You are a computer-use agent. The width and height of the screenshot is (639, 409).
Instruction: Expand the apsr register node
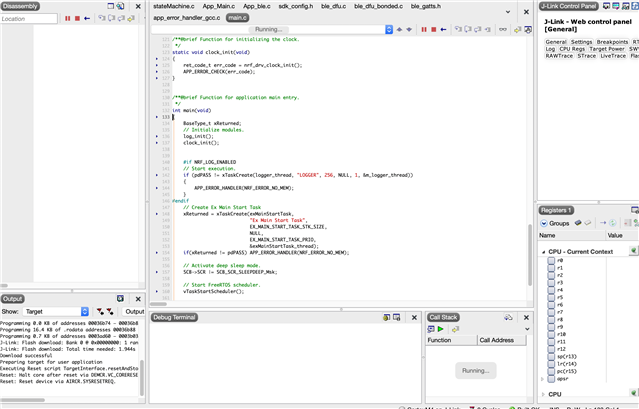542,379
